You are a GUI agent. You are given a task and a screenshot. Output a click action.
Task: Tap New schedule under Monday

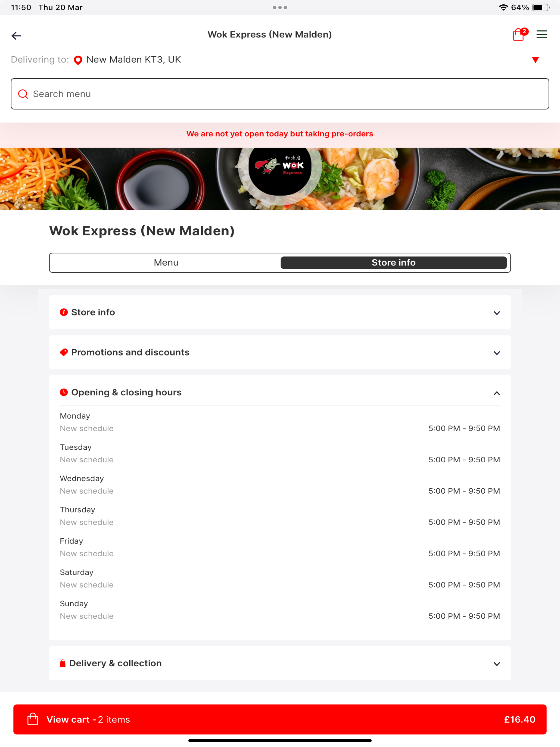(x=86, y=428)
